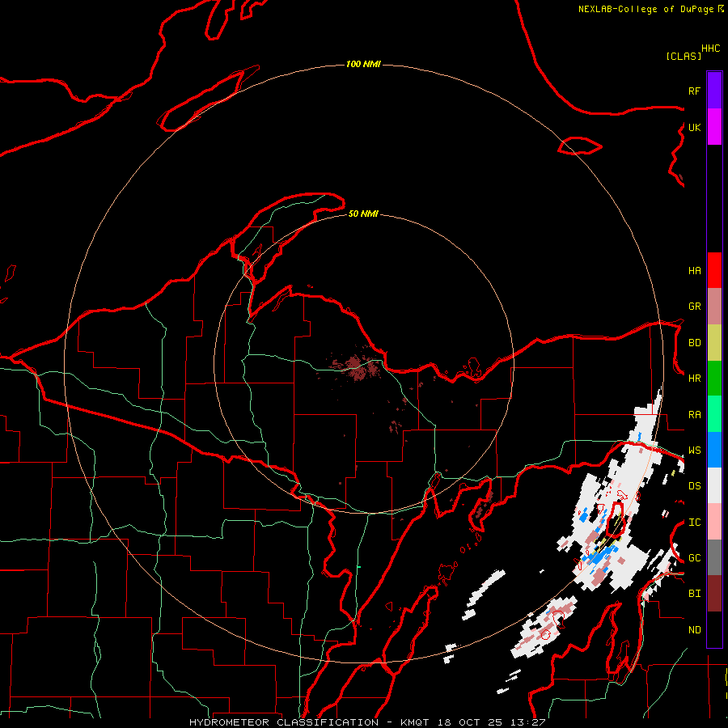Click the RF legend label
Image resolution: width=728 pixels, height=728 pixels.
point(694,91)
